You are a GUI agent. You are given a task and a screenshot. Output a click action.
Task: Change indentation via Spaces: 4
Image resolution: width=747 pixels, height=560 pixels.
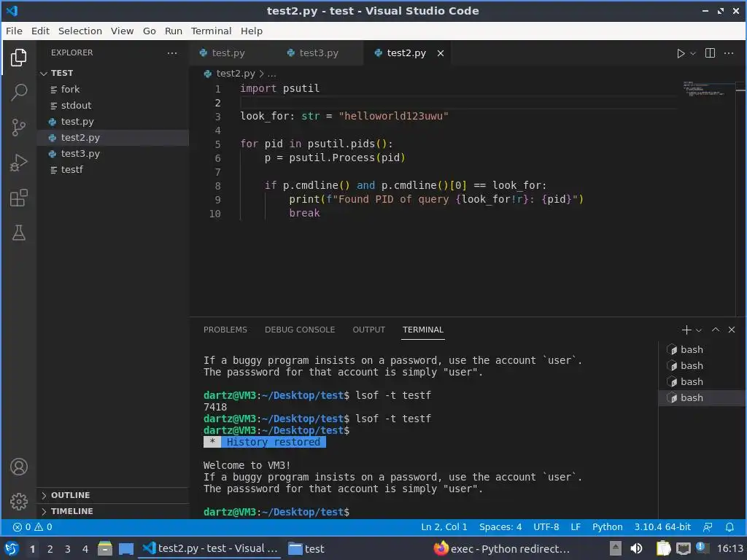[x=500, y=527]
